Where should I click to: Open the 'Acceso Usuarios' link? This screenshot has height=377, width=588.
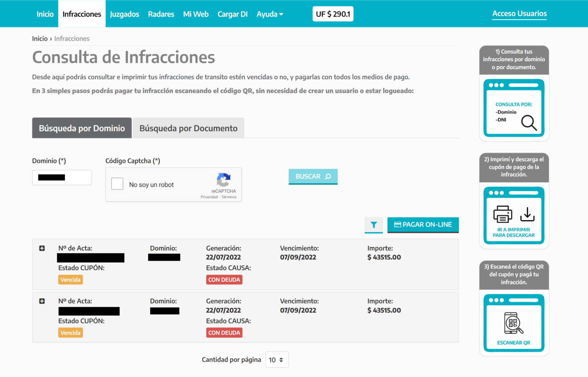519,13
